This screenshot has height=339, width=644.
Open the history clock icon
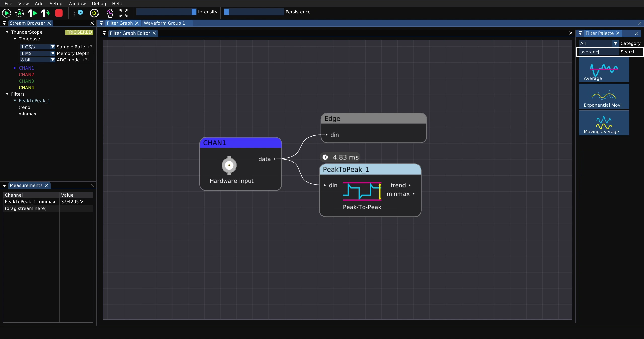click(78, 13)
